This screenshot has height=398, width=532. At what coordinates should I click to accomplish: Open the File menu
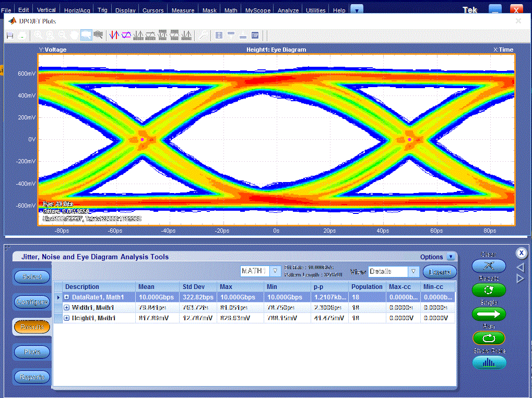[6, 10]
